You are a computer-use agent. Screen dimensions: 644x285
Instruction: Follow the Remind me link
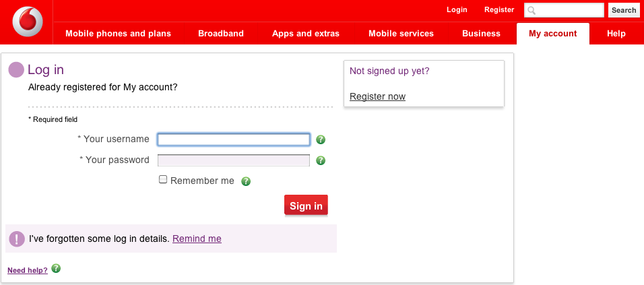pos(197,239)
